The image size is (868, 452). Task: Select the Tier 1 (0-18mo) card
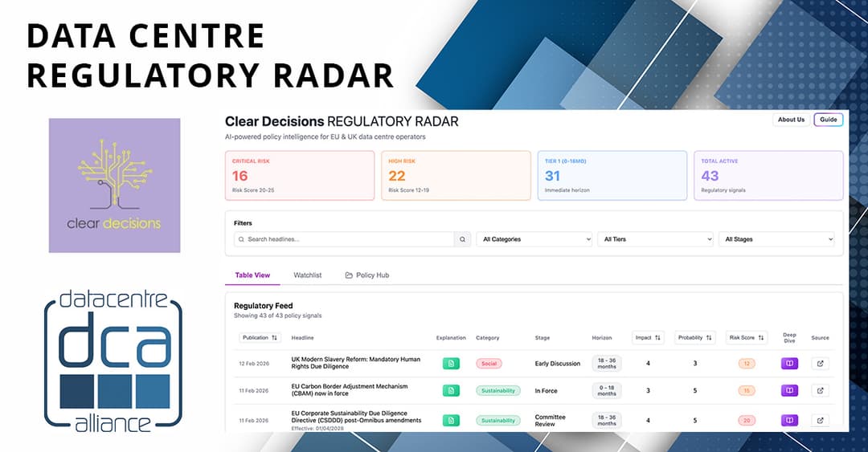[612, 175]
